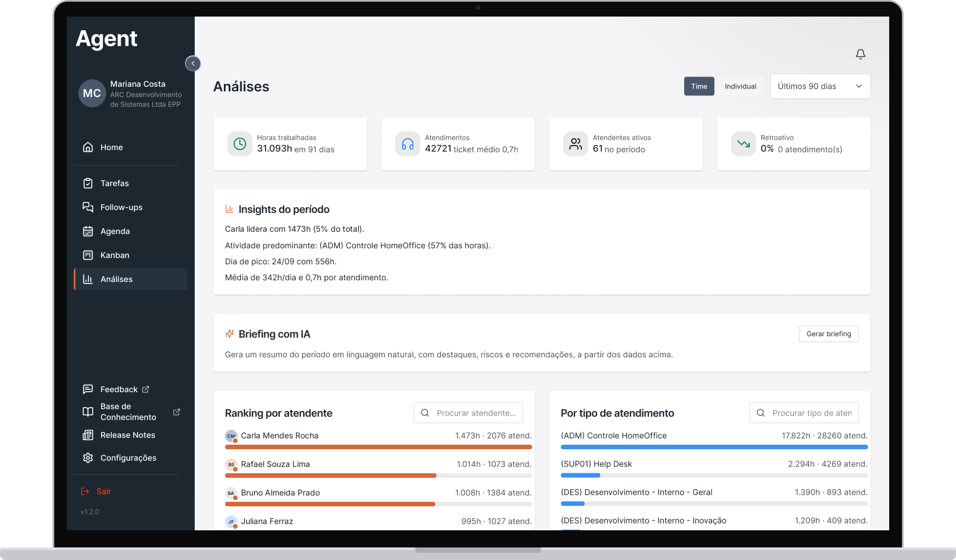Click the v1.2.0 version label
The width and height of the screenshot is (956, 560).
click(90, 512)
